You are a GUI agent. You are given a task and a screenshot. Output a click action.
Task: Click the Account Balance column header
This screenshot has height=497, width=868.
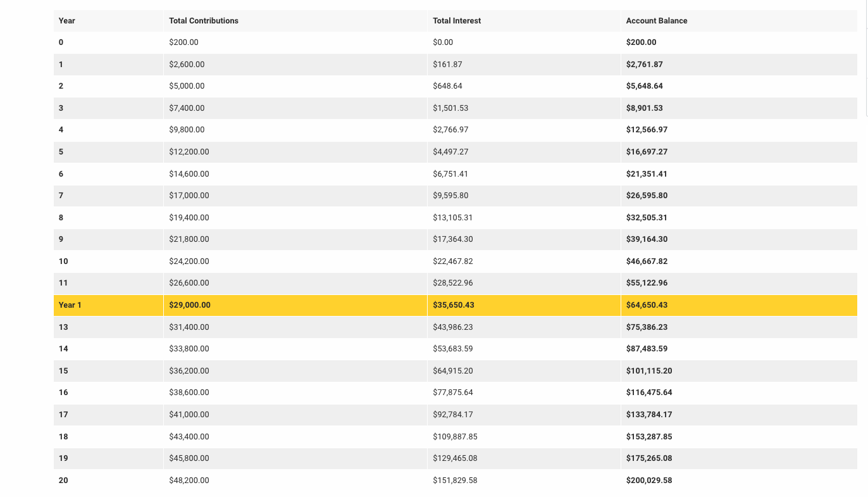click(657, 21)
